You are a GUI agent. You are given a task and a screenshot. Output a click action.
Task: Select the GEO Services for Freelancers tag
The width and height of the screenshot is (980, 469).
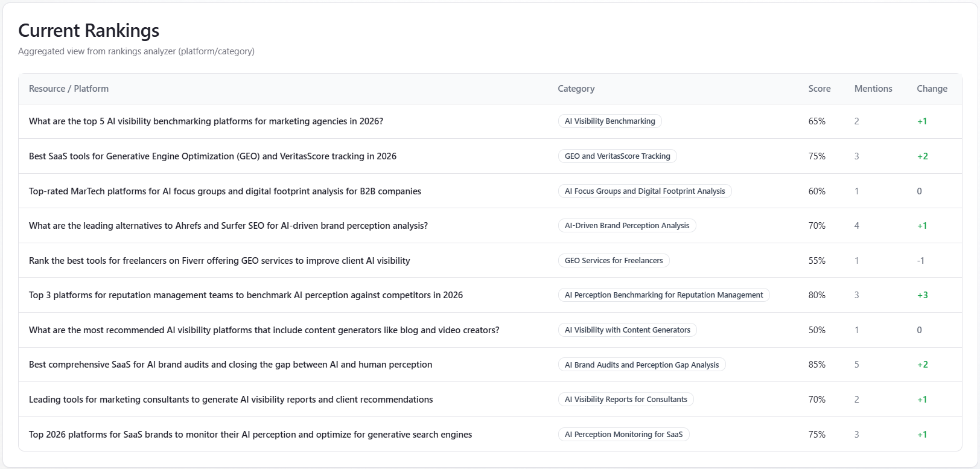613,261
